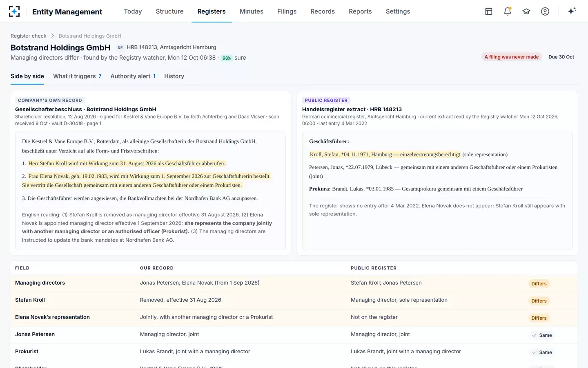
Task: Open the notifications bell
Action: point(508,11)
